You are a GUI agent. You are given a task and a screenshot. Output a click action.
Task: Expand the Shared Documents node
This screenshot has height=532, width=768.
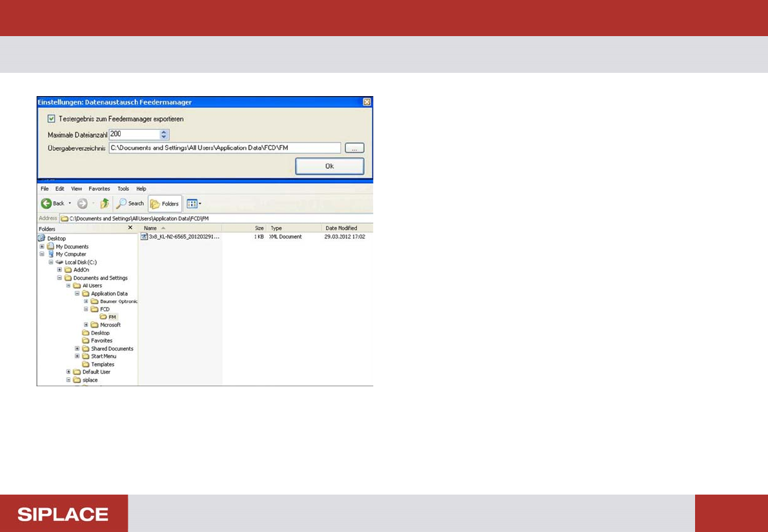pyautogui.click(x=77, y=348)
